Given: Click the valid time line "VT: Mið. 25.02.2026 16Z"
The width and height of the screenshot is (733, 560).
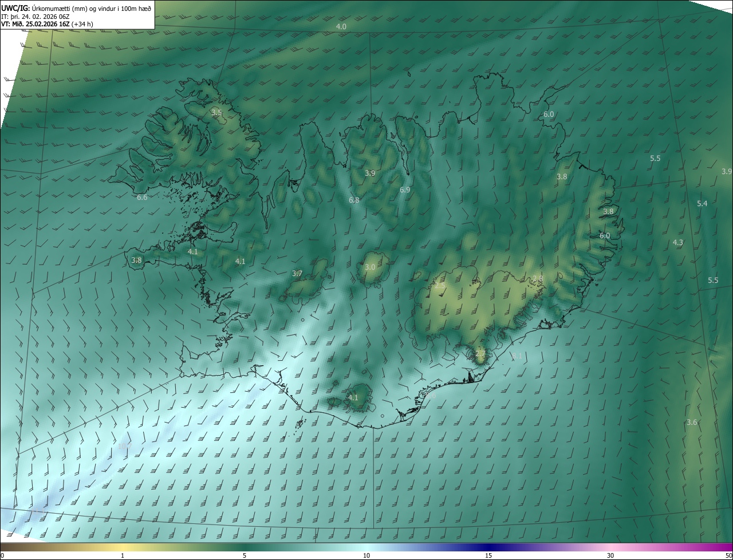Looking at the screenshot, I should pyautogui.click(x=35, y=24).
